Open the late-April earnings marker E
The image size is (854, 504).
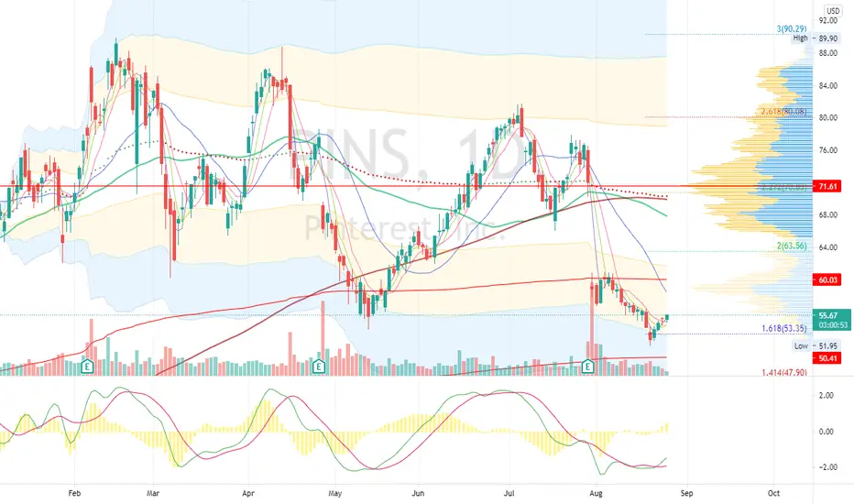[319, 367]
